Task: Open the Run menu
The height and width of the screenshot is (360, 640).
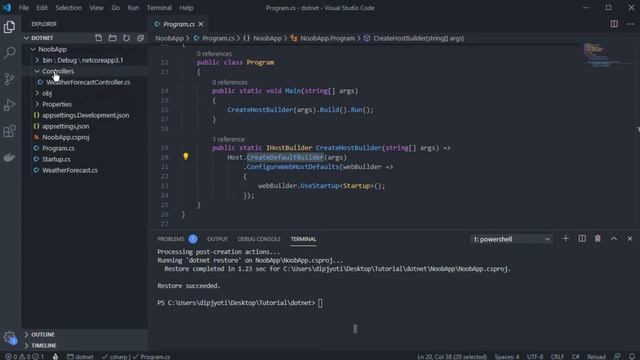Action: pyautogui.click(x=133, y=8)
